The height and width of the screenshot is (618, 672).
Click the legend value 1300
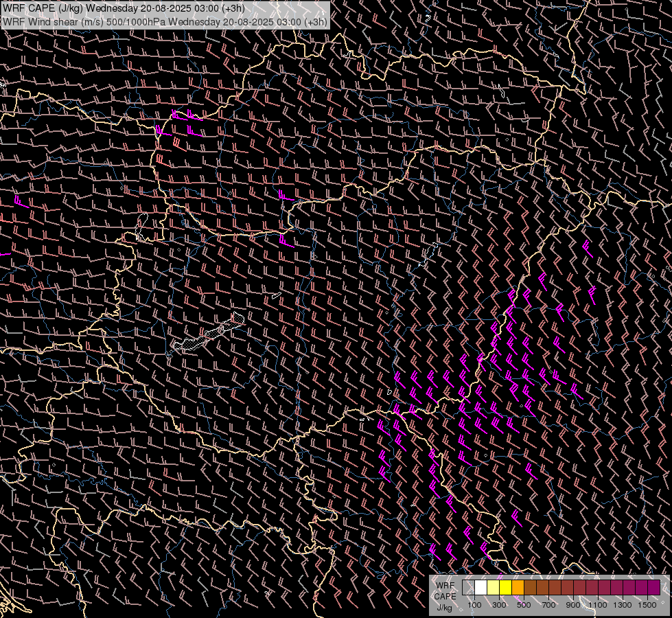623,605
